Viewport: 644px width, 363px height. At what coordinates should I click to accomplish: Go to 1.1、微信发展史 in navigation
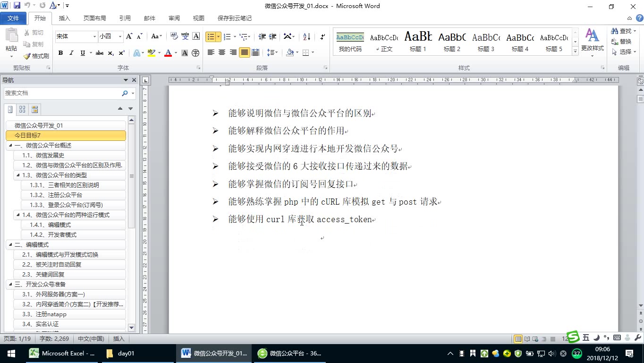click(x=70, y=155)
